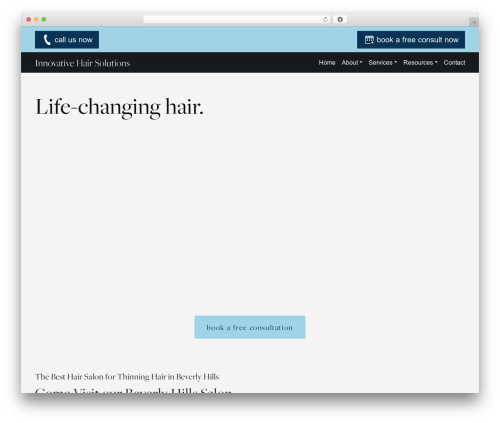Click the browser address bar field
The image size is (500, 423).
tap(237, 19)
